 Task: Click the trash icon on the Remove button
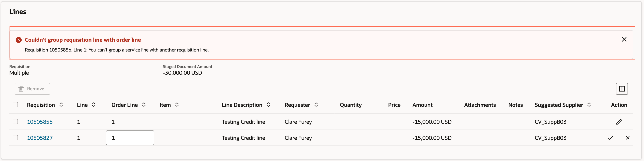[22, 89]
